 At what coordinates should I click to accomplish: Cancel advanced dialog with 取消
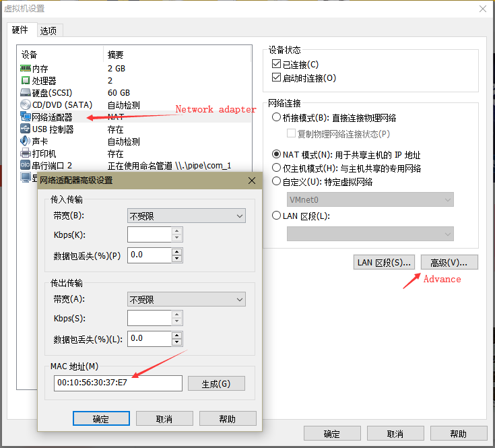click(164, 418)
